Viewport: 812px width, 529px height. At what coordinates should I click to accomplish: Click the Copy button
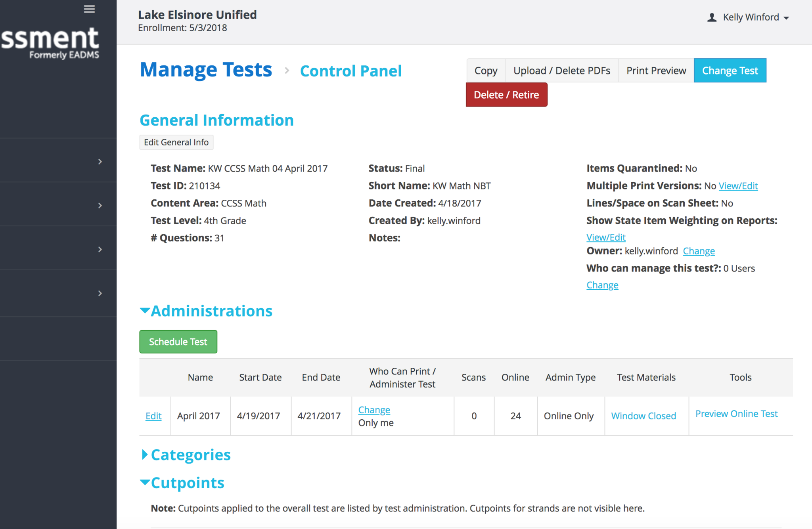(x=486, y=71)
